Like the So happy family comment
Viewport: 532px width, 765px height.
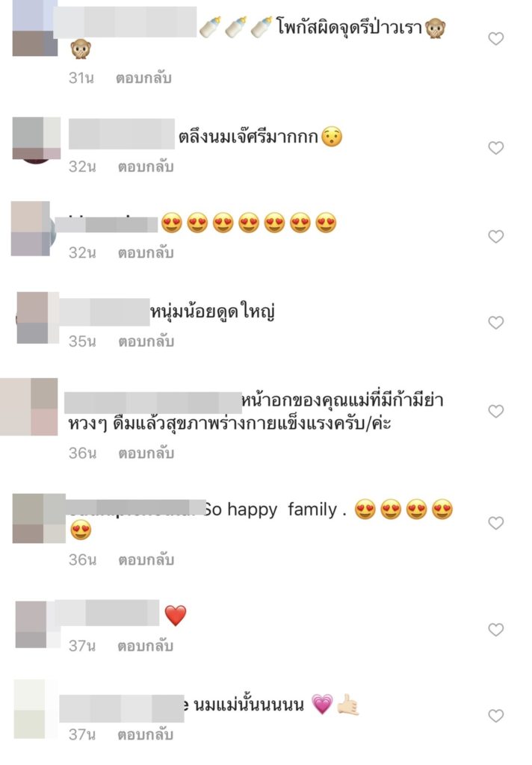[x=496, y=523]
